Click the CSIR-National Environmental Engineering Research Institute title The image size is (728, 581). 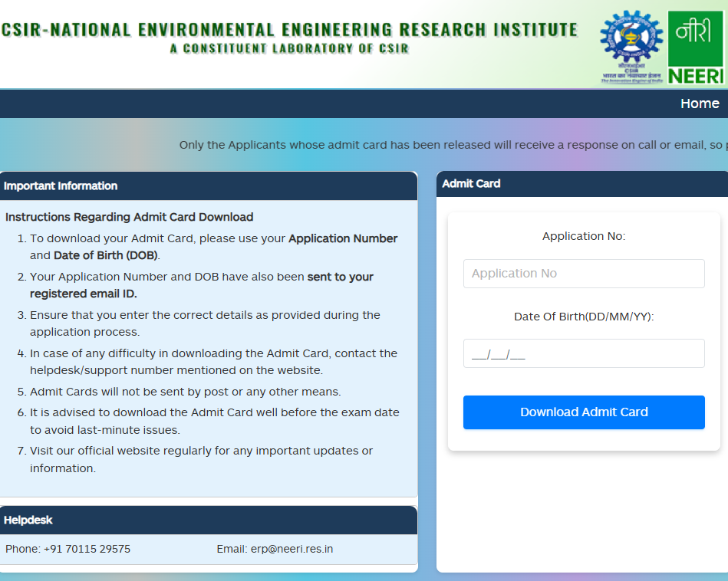(289, 30)
